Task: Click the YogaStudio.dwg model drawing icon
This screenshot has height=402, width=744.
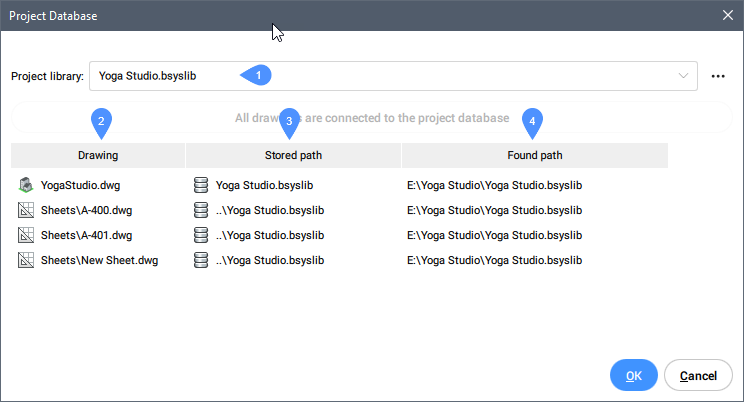Action: tap(26, 185)
